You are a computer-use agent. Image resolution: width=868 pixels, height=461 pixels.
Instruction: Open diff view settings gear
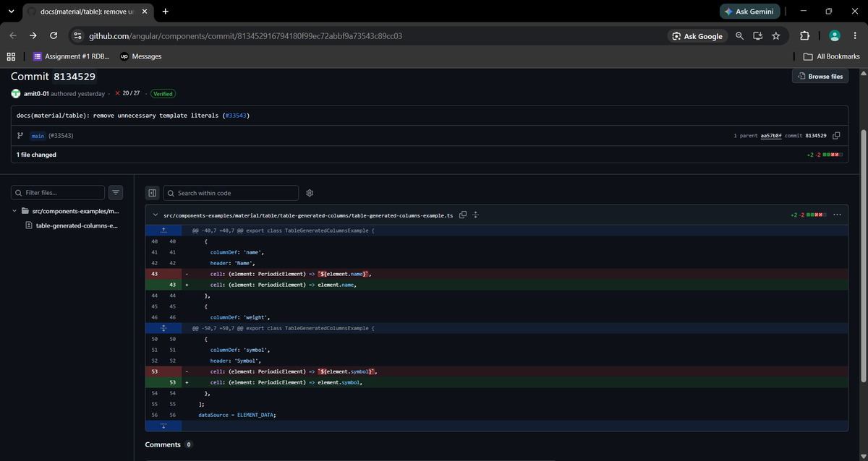[x=310, y=193]
